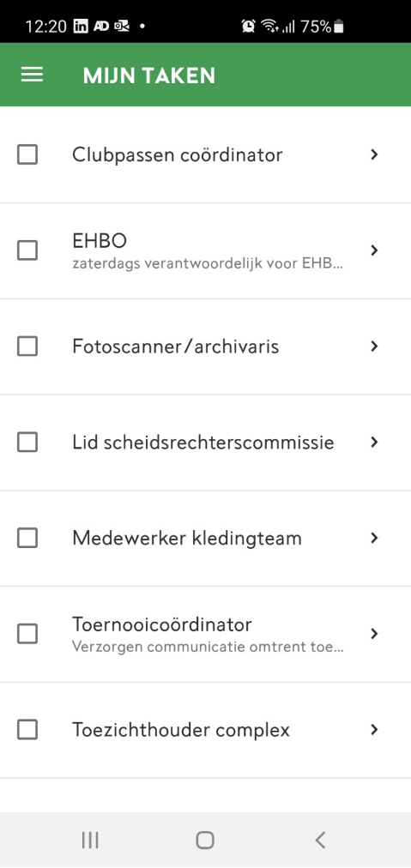Tap the alarm icon in status bar

tap(248, 26)
